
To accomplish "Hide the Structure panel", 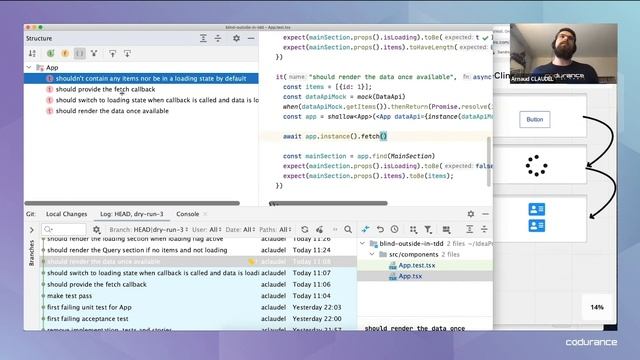I will [251, 38].
